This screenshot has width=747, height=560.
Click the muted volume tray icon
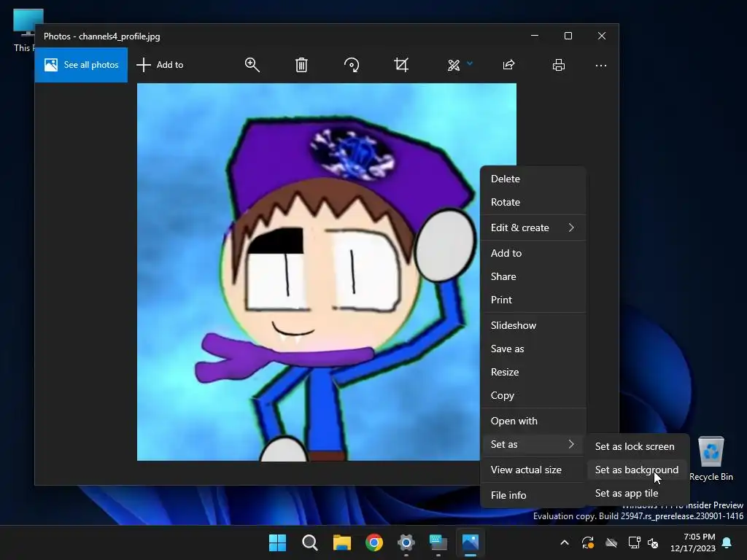(653, 542)
